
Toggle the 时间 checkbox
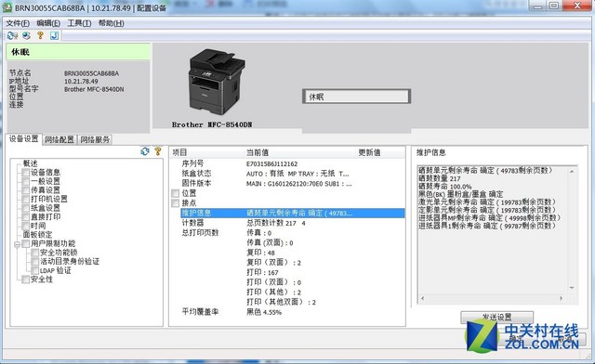(25, 226)
